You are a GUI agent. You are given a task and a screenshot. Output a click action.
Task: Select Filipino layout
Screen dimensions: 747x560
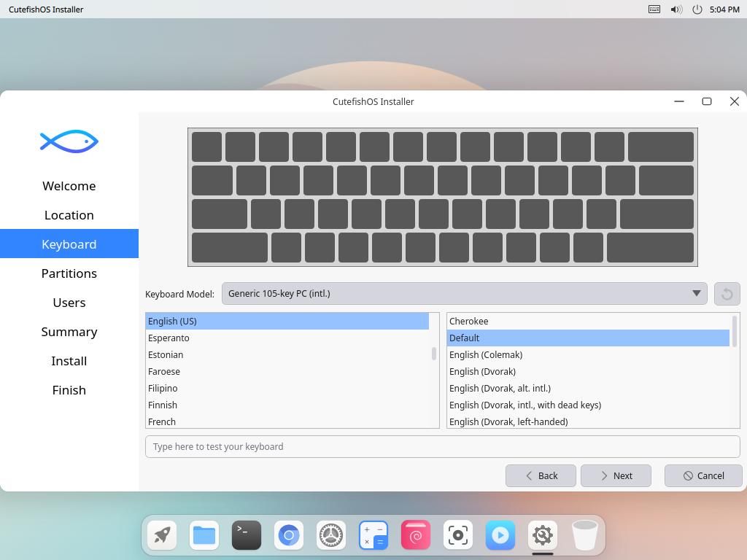tap(287, 388)
